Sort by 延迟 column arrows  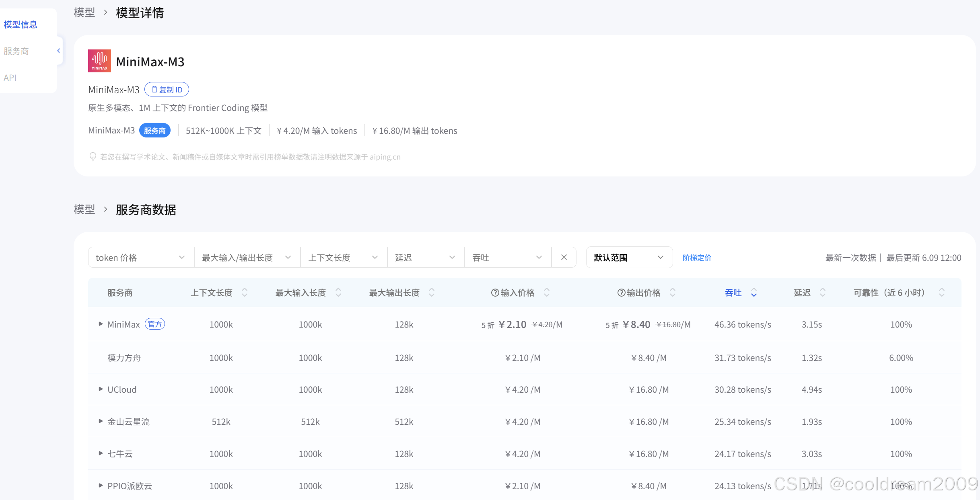click(x=823, y=292)
